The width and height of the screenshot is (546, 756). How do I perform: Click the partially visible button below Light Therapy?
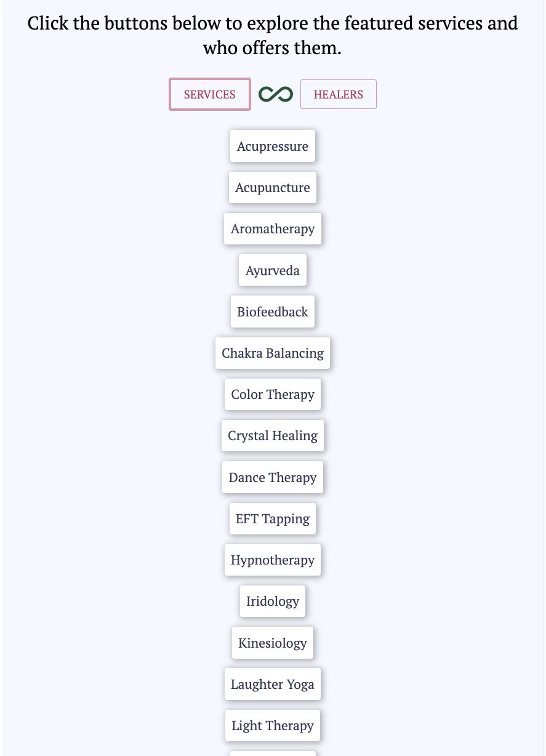[272, 754]
